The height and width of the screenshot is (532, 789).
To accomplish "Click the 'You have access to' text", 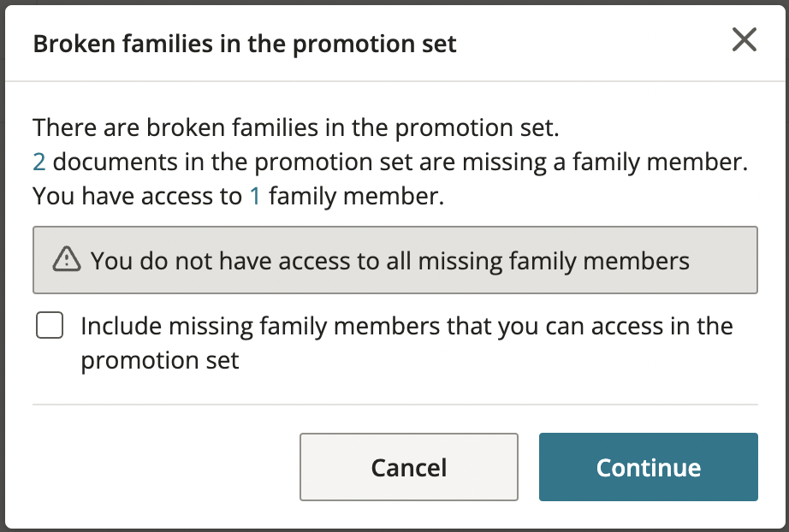I will tap(138, 197).
